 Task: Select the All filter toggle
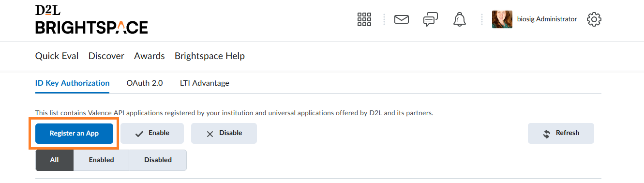[x=54, y=160]
